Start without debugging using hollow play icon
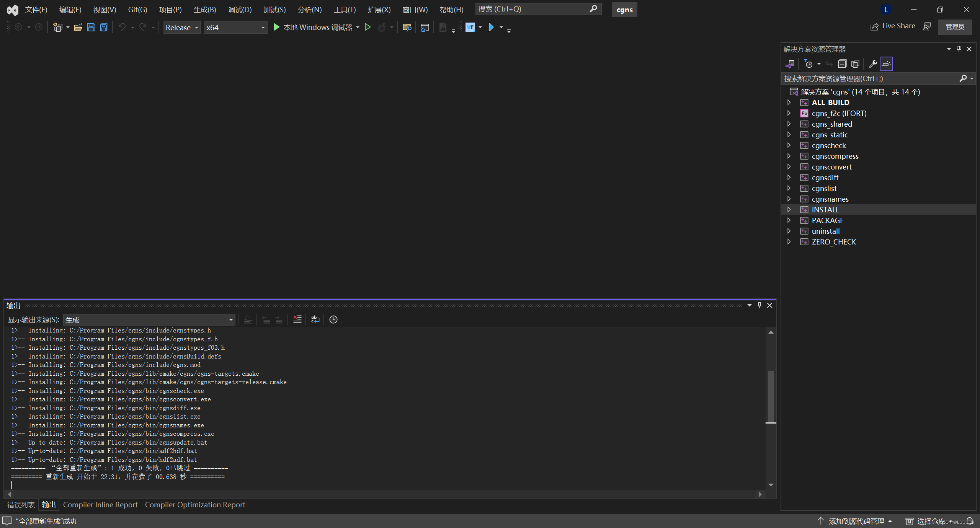980x528 pixels. [367, 27]
